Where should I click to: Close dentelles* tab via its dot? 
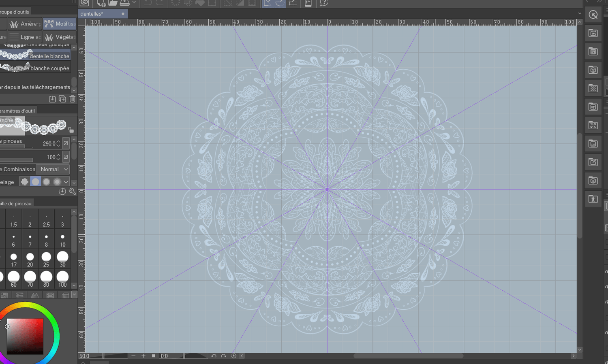click(123, 14)
